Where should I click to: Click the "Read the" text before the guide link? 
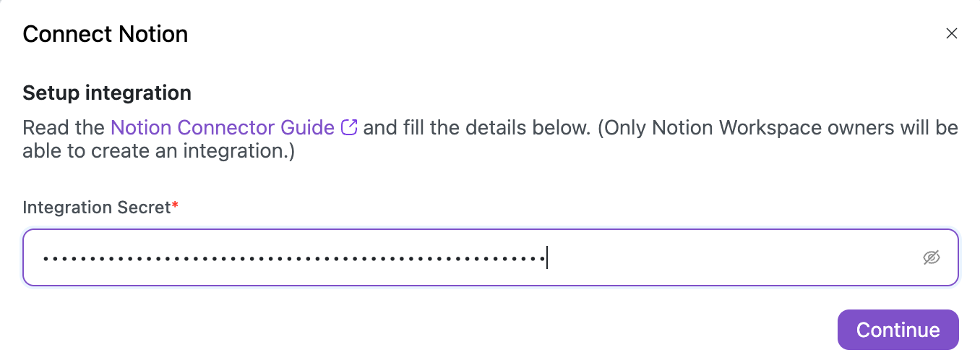64,128
